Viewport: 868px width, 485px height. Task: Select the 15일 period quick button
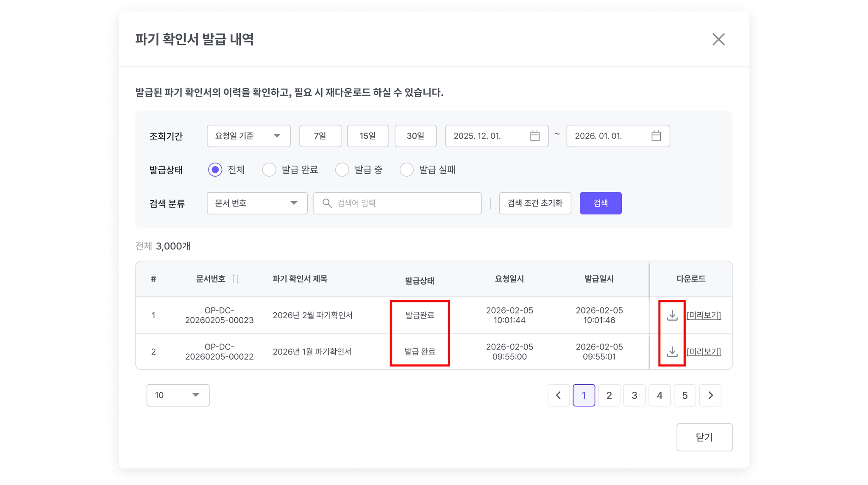tap(367, 136)
